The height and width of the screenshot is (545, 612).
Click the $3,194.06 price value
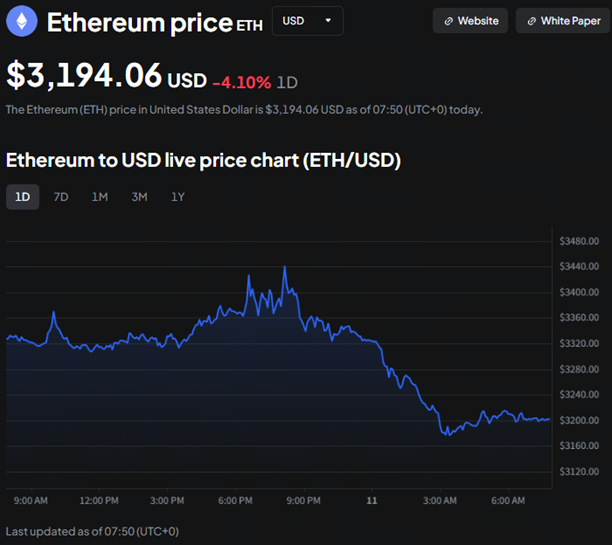[84, 76]
